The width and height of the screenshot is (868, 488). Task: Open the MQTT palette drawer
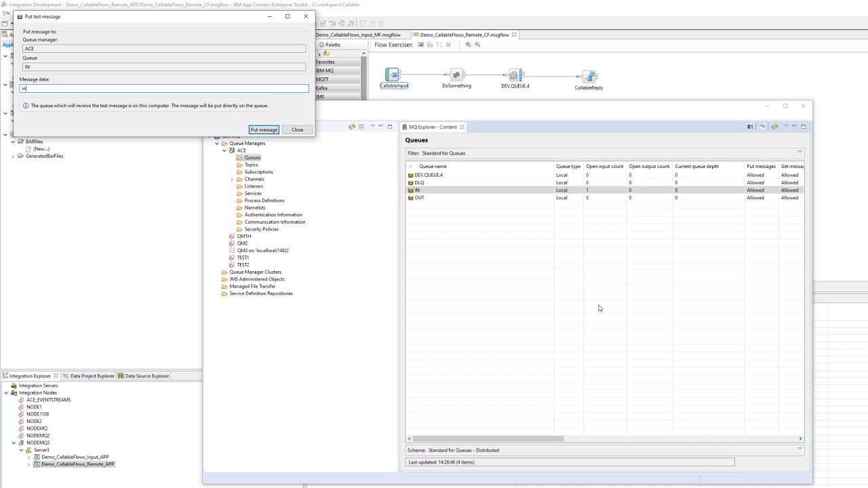(338, 79)
